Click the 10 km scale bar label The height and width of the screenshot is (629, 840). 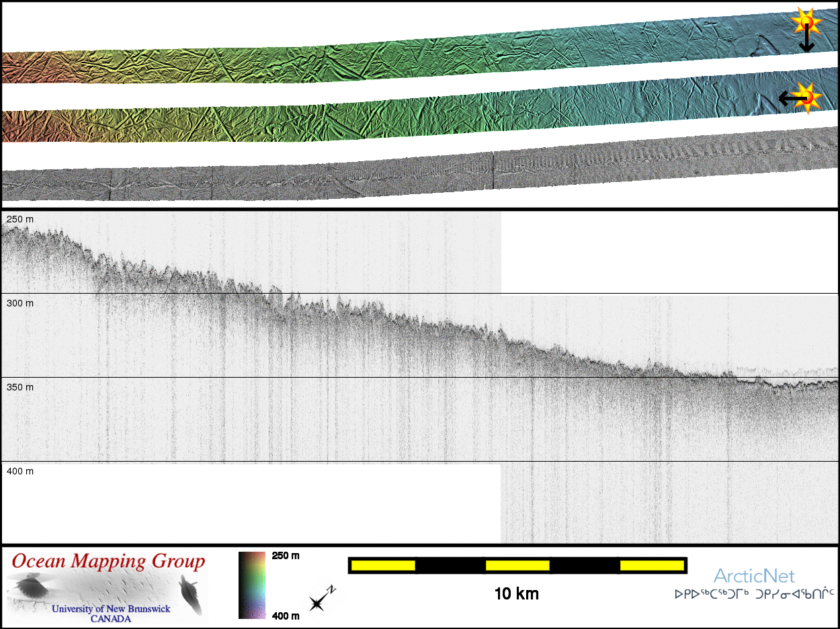click(516, 594)
